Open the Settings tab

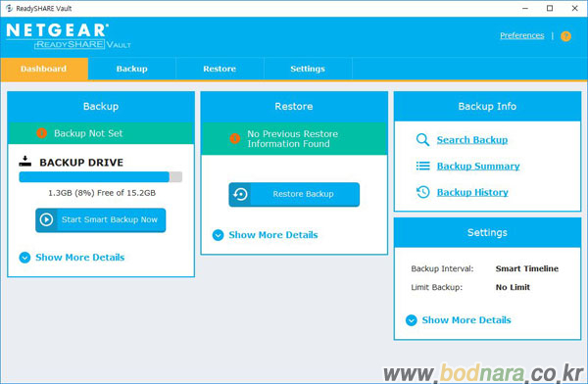[x=308, y=69]
